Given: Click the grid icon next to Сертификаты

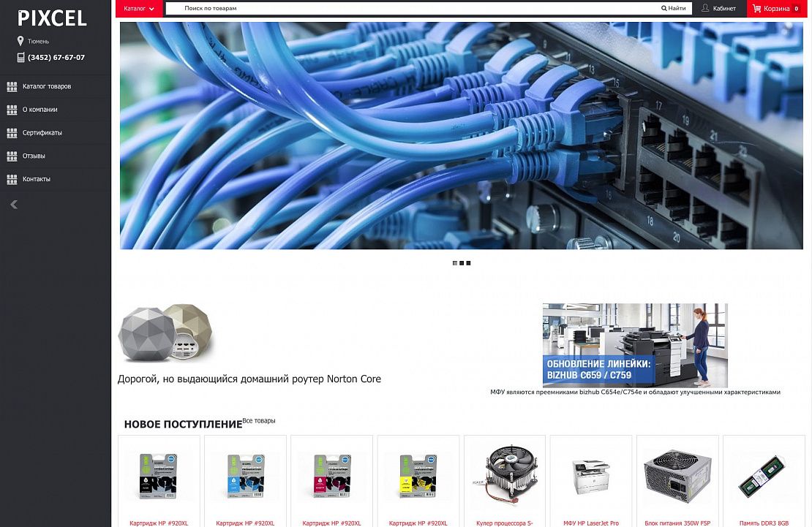Looking at the screenshot, I should [12, 133].
